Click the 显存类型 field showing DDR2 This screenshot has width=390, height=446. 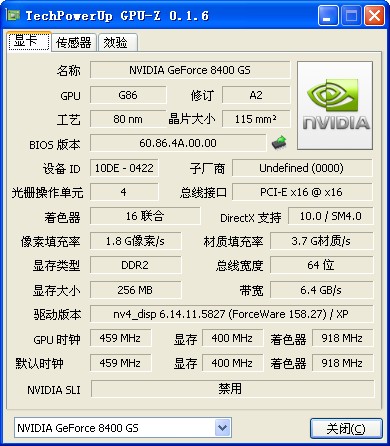136,265
